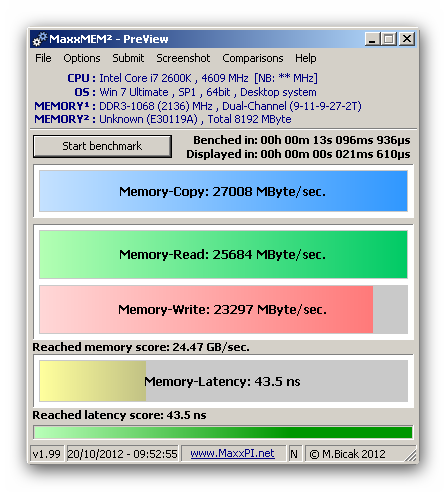Click the Start benchmark button
This screenshot has width=447, height=492.
[x=102, y=146]
